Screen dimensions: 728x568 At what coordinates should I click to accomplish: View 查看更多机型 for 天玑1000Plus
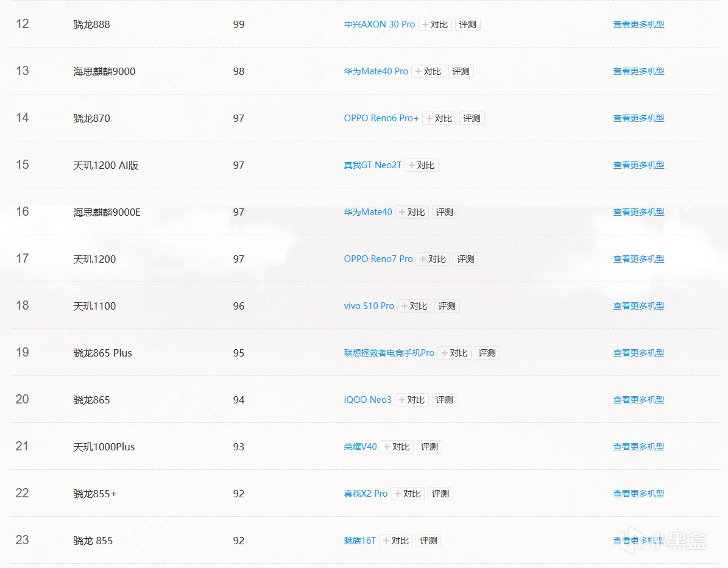click(638, 447)
